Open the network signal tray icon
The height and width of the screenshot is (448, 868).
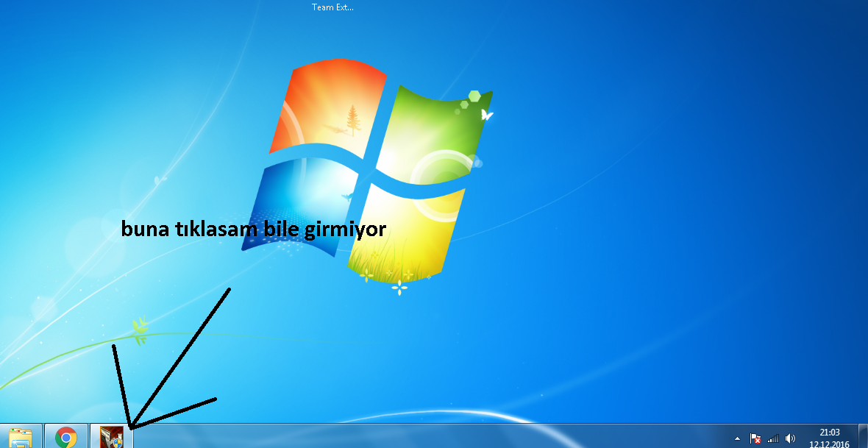click(773, 438)
